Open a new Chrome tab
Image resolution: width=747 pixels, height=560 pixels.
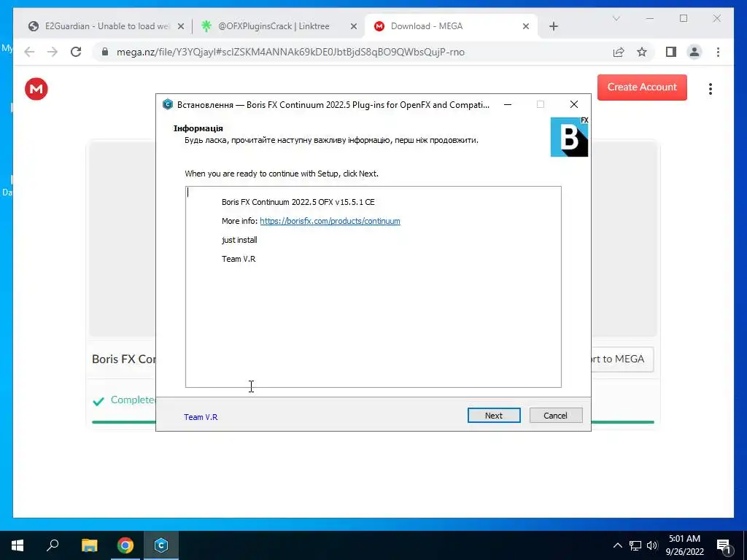(x=553, y=27)
